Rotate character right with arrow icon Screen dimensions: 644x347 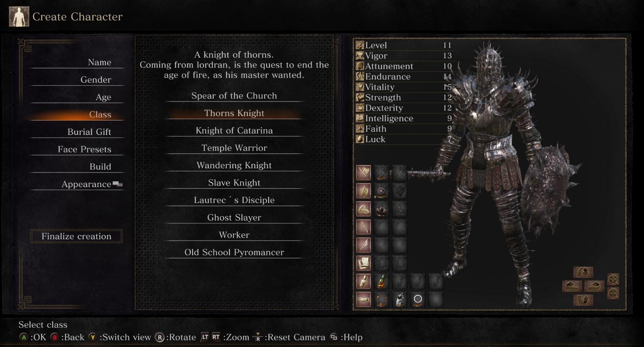pos(594,286)
